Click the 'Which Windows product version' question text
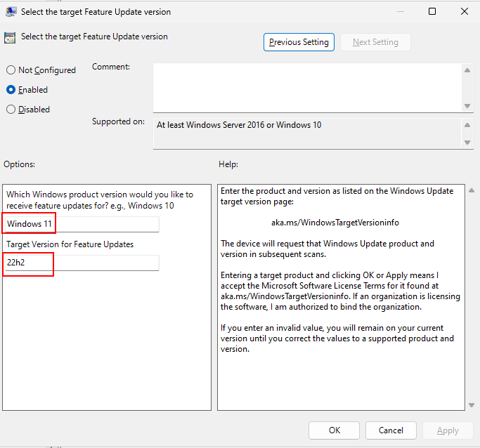480x448 pixels. click(x=100, y=200)
